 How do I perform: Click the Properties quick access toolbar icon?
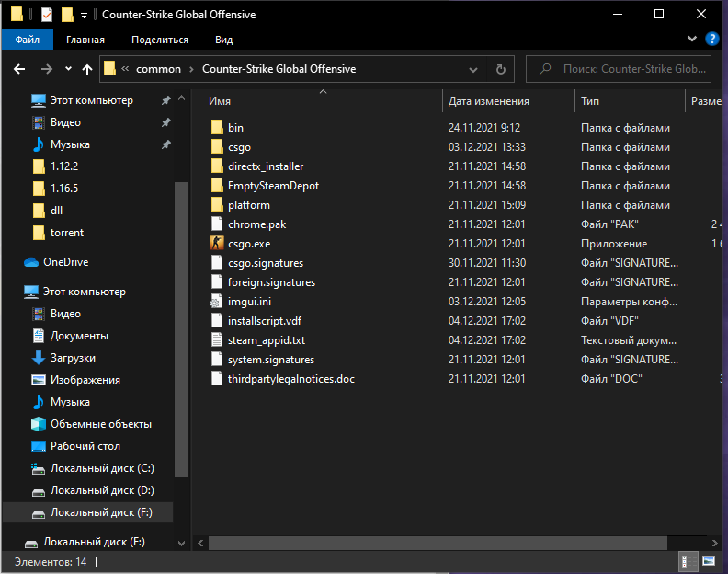point(47,15)
